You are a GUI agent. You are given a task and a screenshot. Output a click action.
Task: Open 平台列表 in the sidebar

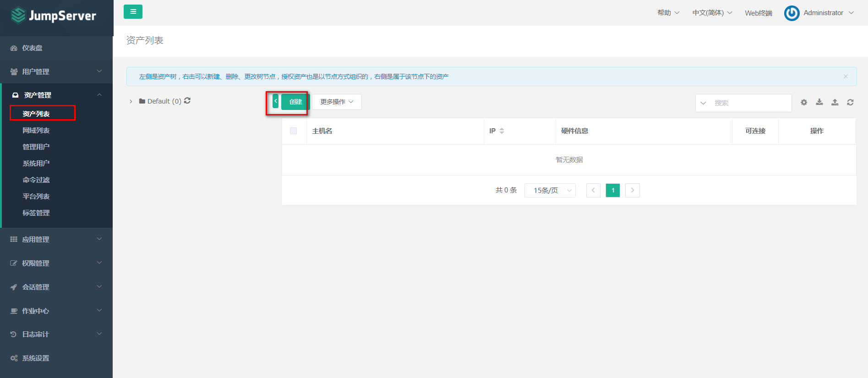coord(36,197)
